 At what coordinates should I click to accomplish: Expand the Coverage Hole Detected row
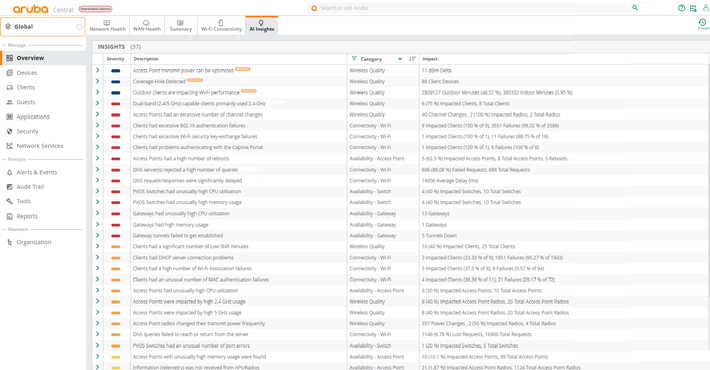(x=97, y=81)
